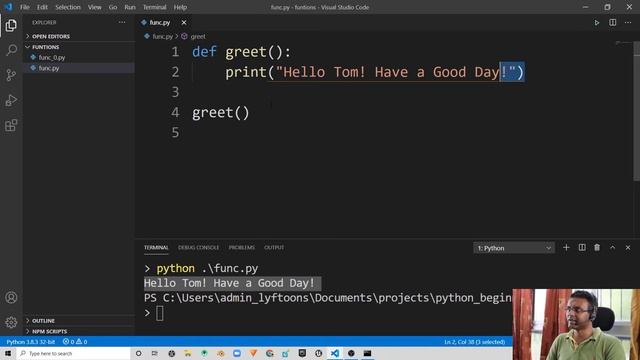Open the Terminal menu
This screenshot has height=360, width=640.
coord(154,7)
